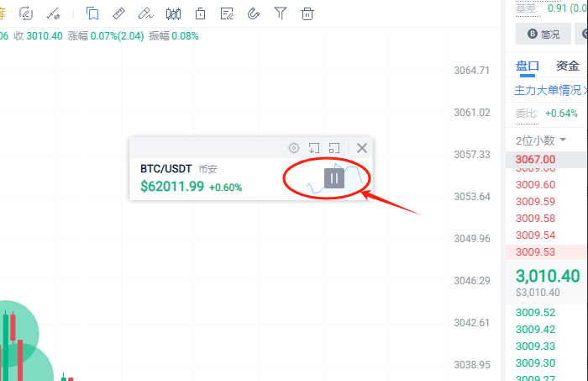Click the widget dock-down icon
This screenshot has height=381, width=588.
[x=314, y=148]
